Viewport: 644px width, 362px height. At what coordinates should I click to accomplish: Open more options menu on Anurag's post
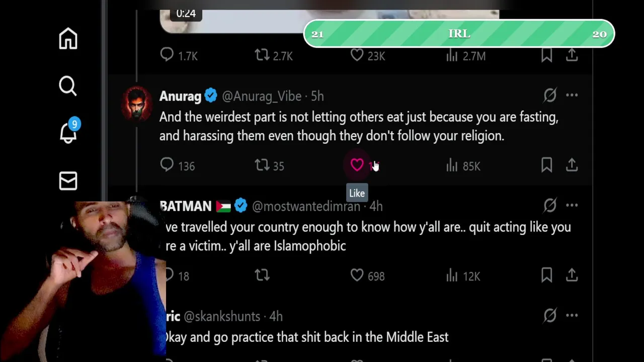[x=572, y=95]
